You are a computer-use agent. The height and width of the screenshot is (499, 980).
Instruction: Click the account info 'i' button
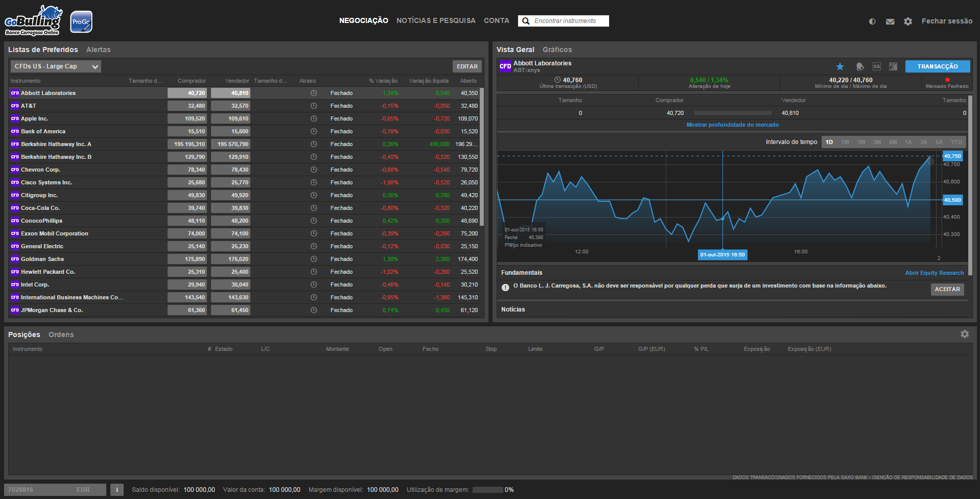pyautogui.click(x=117, y=490)
